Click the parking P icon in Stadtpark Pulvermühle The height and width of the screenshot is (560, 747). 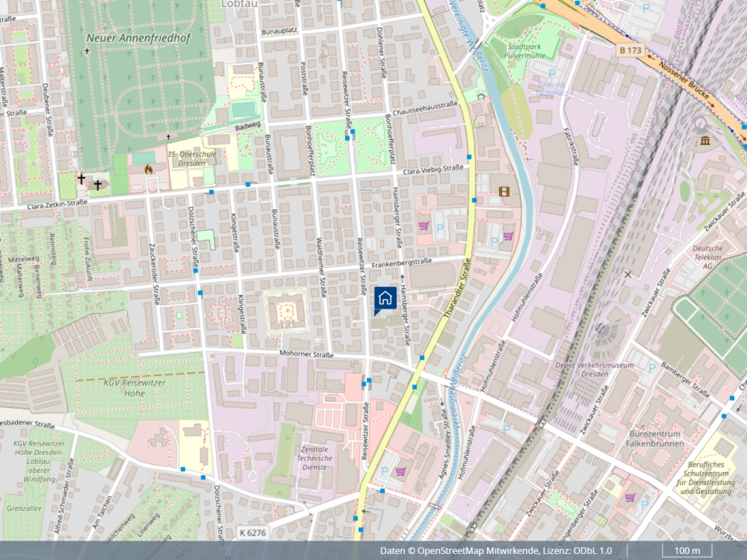click(x=552, y=74)
